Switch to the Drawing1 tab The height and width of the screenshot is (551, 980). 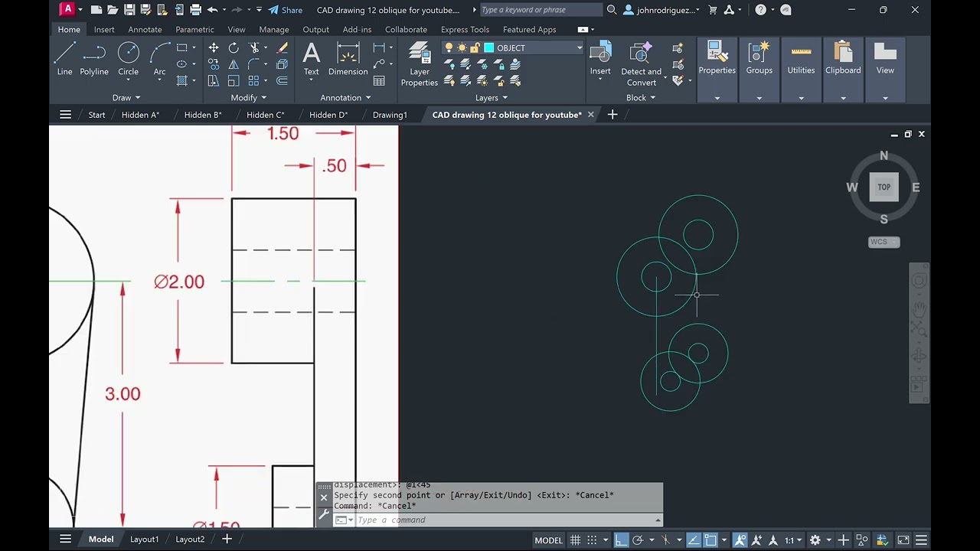click(x=390, y=115)
